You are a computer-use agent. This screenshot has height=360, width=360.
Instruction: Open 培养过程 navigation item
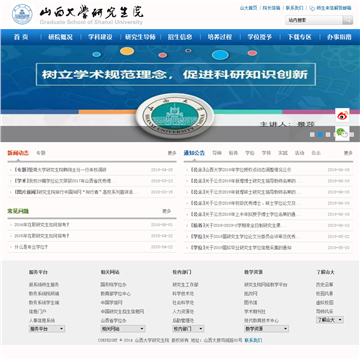220,37
